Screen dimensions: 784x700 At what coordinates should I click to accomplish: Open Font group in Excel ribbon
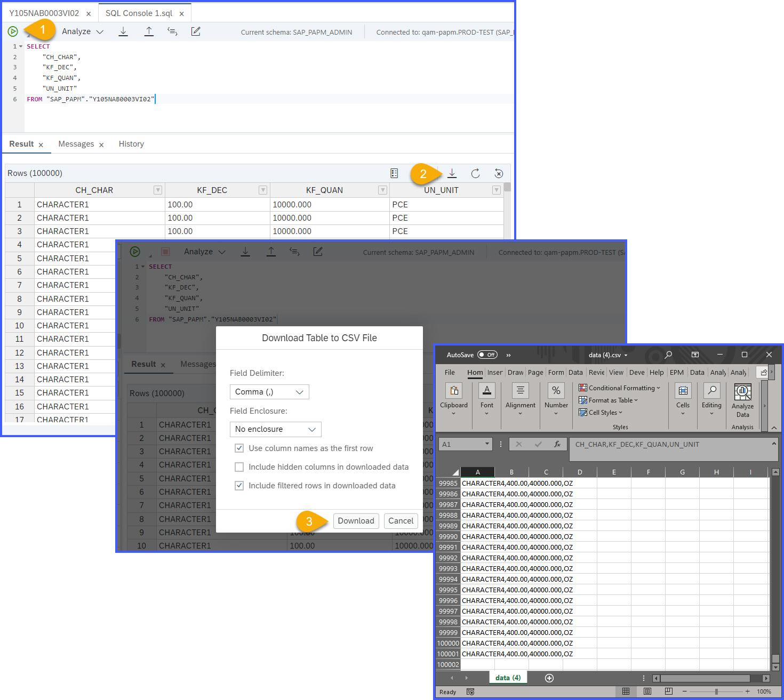[487, 400]
